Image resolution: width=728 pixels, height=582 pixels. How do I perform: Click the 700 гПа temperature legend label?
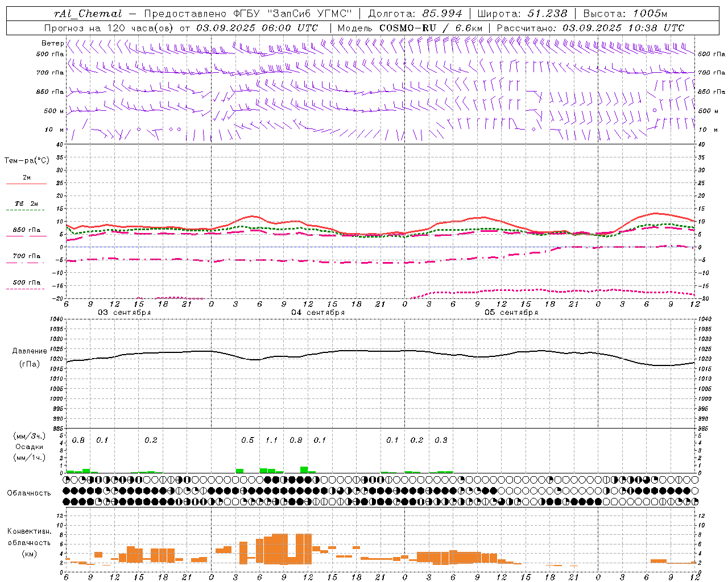coord(27,256)
